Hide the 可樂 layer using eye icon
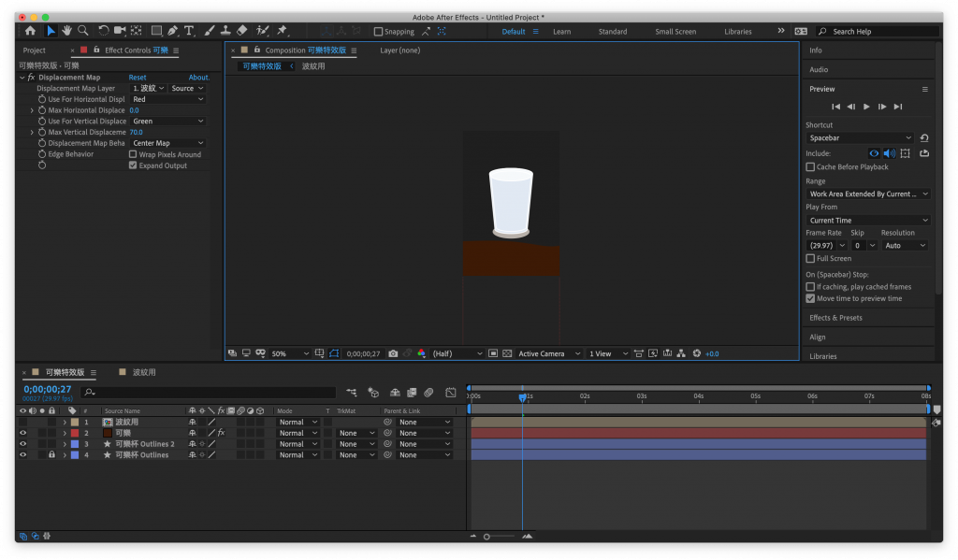The width and height of the screenshot is (958, 560). 23,433
